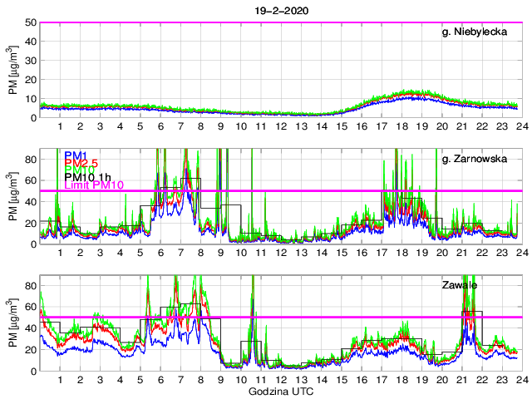Select the green PM10 legend entry

[80, 173]
